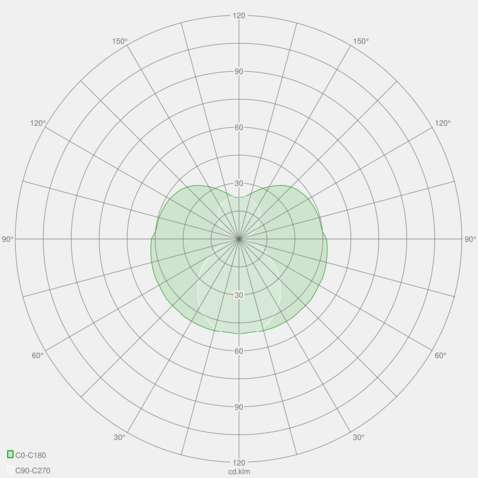Image resolution: width=478 pixels, height=478 pixels.
Task: Click the 60 scale label in upper half
Action: tap(239, 127)
